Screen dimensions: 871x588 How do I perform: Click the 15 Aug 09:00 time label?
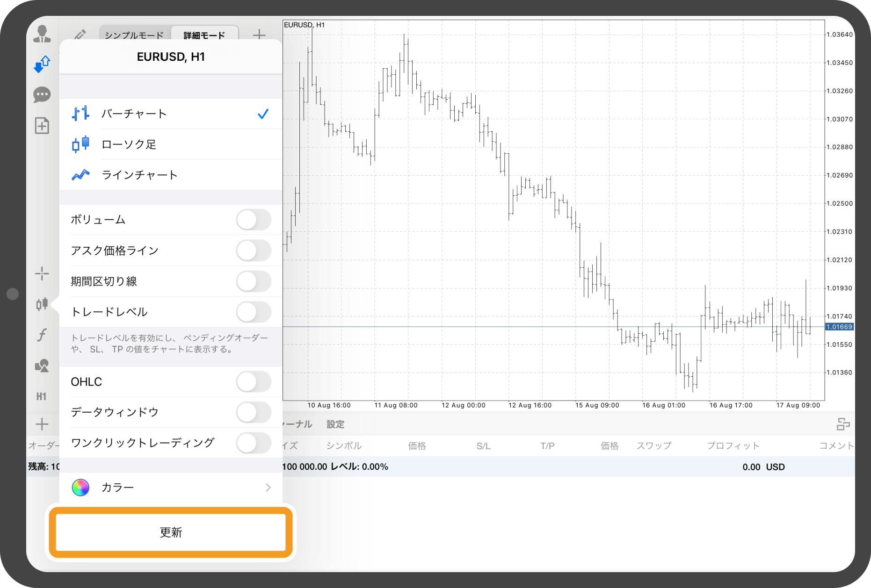597,405
